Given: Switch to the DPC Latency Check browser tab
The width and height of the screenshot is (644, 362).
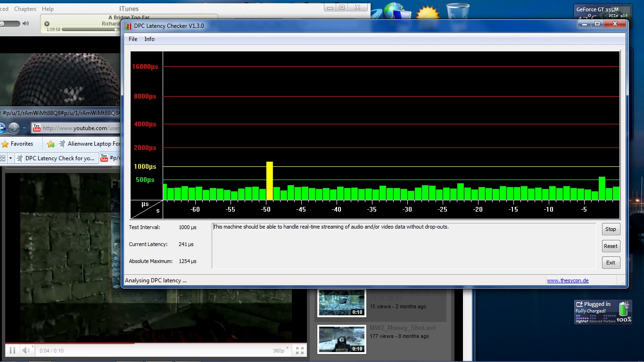Looking at the screenshot, I should [56, 158].
